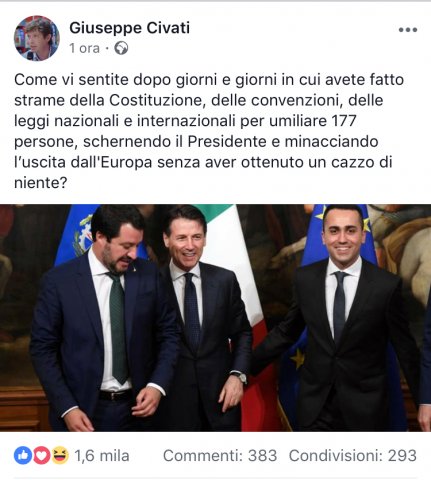Click the word 'niente?' ending the post
431x480 pixels.
coord(41,183)
